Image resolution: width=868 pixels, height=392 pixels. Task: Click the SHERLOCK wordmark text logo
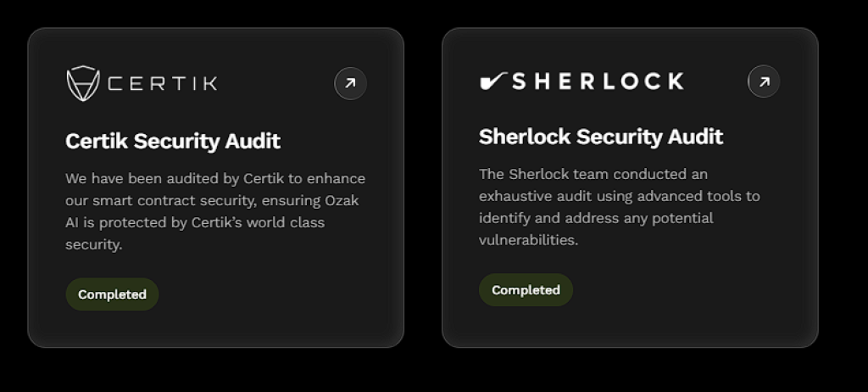click(x=598, y=81)
